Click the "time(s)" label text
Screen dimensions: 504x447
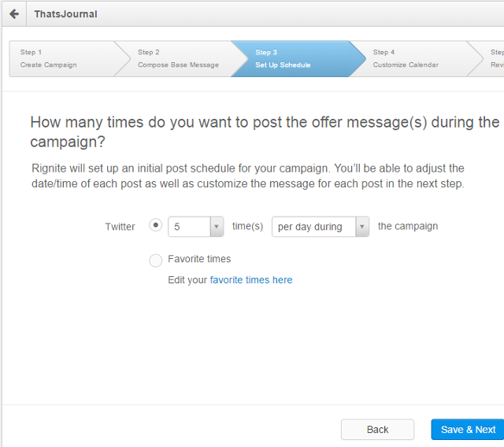247,227
